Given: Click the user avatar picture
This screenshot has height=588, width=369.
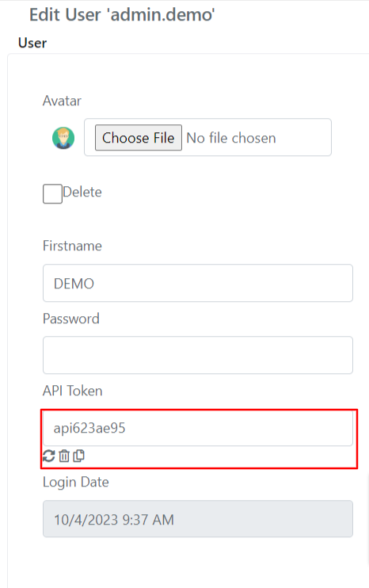Looking at the screenshot, I should pyautogui.click(x=63, y=138).
